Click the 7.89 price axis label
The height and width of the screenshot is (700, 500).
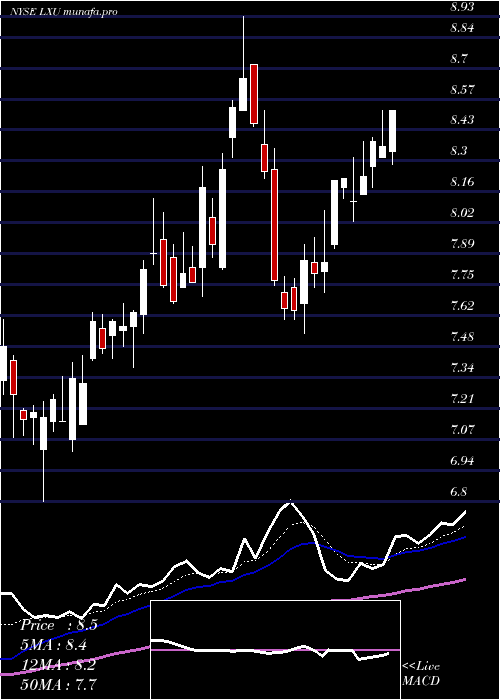click(462, 244)
